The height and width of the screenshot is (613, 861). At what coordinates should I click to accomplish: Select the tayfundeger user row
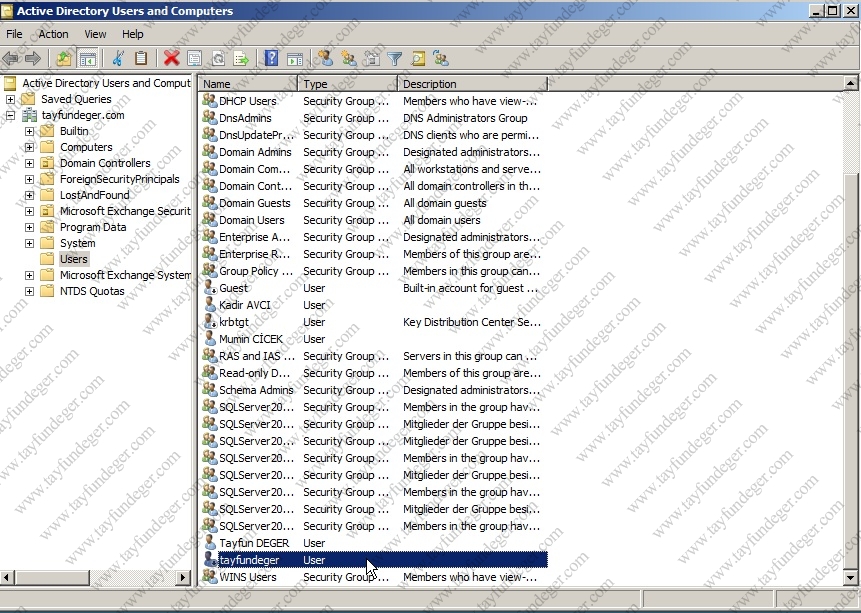[x=373, y=560]
